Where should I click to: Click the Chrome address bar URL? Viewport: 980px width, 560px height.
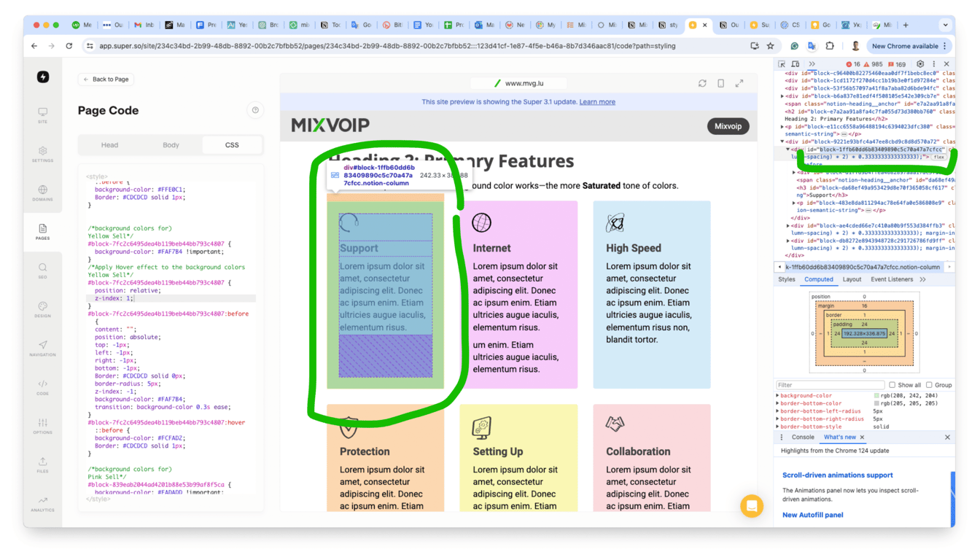pyautogui.click(x=387, y=46)
